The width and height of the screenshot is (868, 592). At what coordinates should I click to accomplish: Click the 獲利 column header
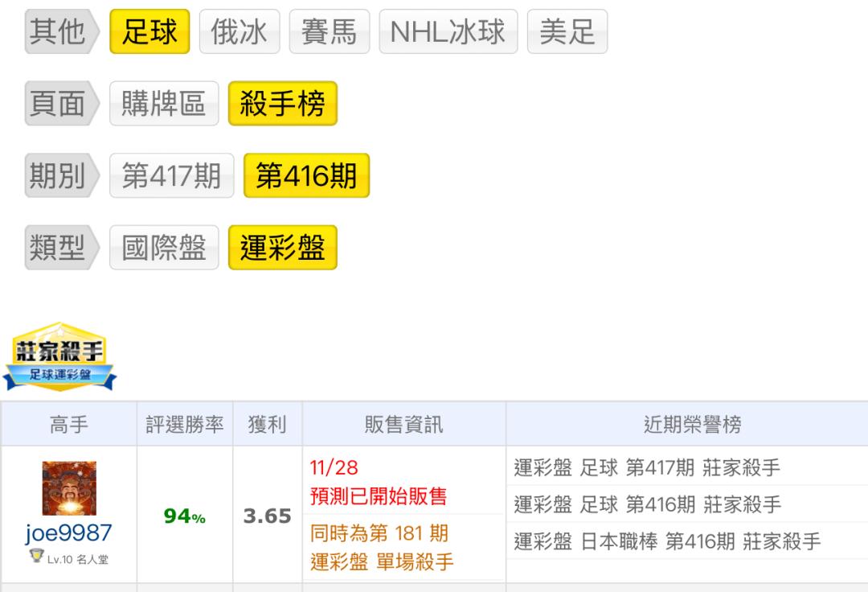coord(268,424)
